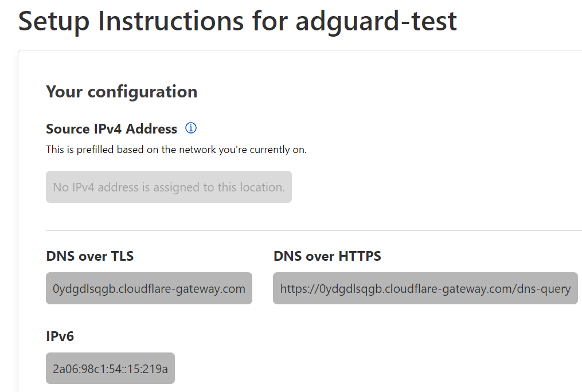
Task: Click the 0ydgdlsqgb.cloudflare-gateway.com value
Action: [149, 288]
